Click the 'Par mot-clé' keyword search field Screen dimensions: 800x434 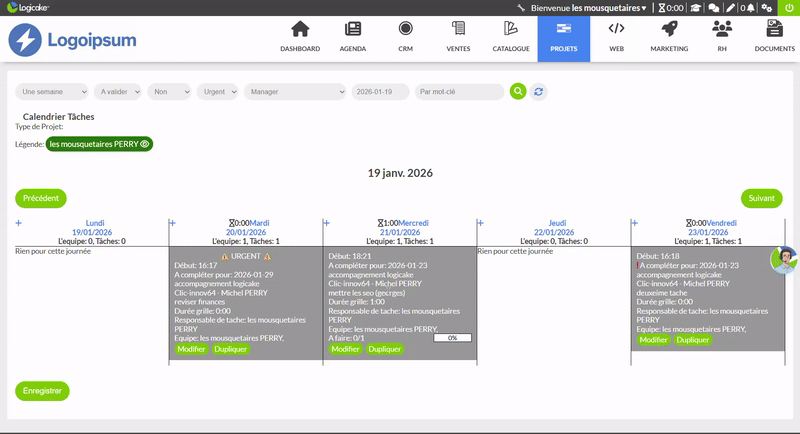458,91
